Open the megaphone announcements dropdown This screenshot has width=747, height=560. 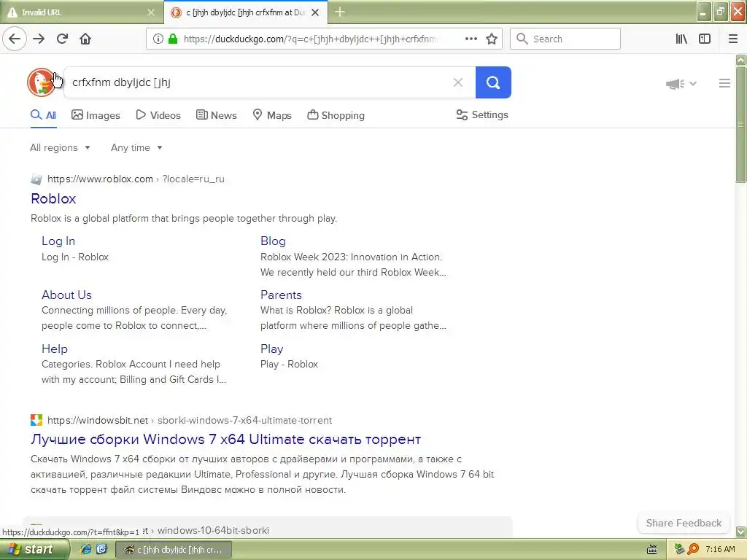pos(681,84)
